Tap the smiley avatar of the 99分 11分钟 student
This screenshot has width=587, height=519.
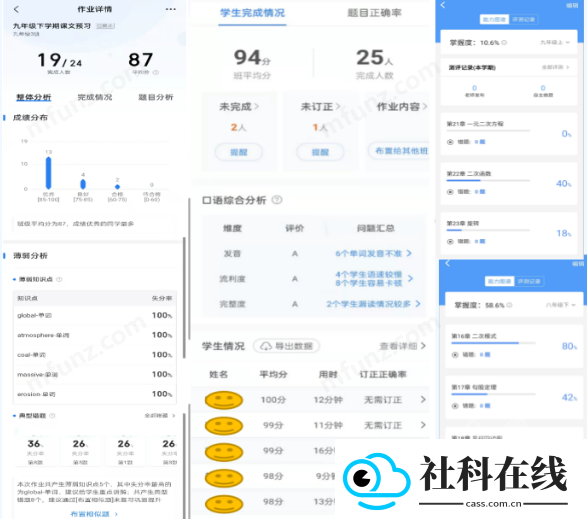coord(224,425)
